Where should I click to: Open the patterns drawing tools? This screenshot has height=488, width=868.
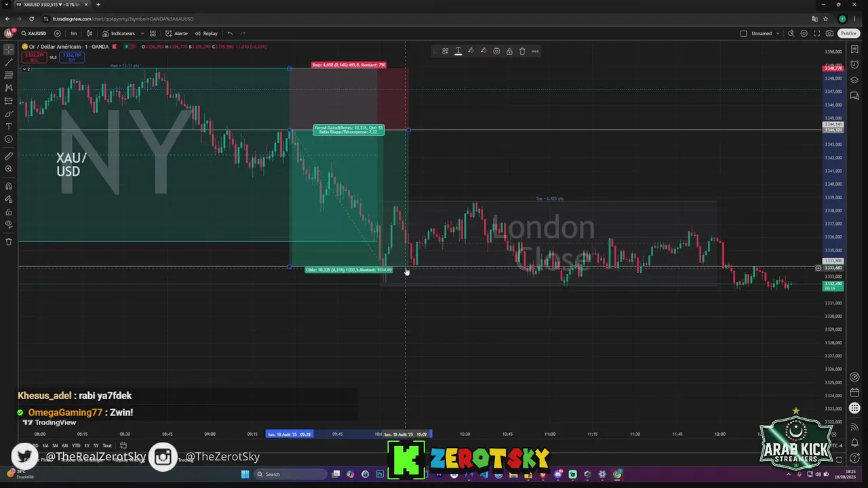coord(9,88)
